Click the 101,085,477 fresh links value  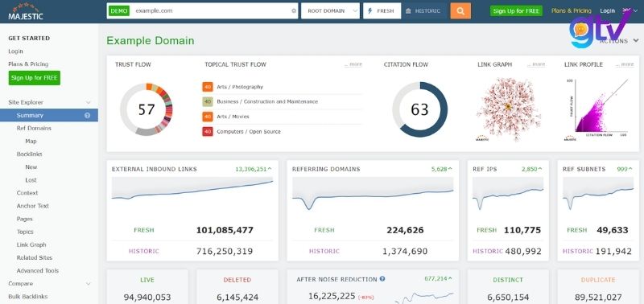225,230
